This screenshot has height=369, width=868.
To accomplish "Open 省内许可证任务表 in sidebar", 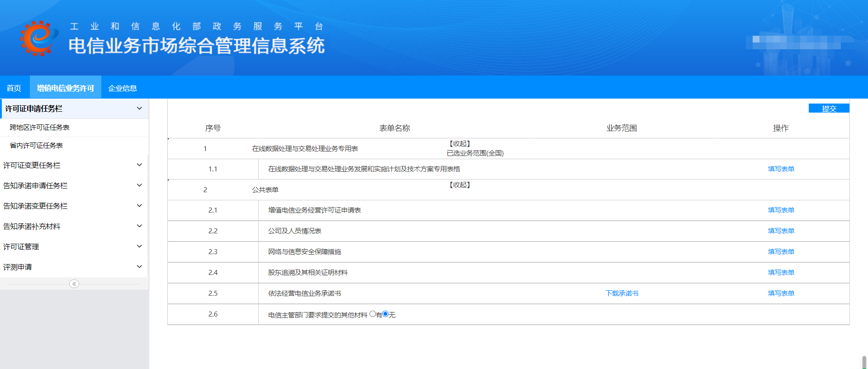I will (x=36, y=146).
